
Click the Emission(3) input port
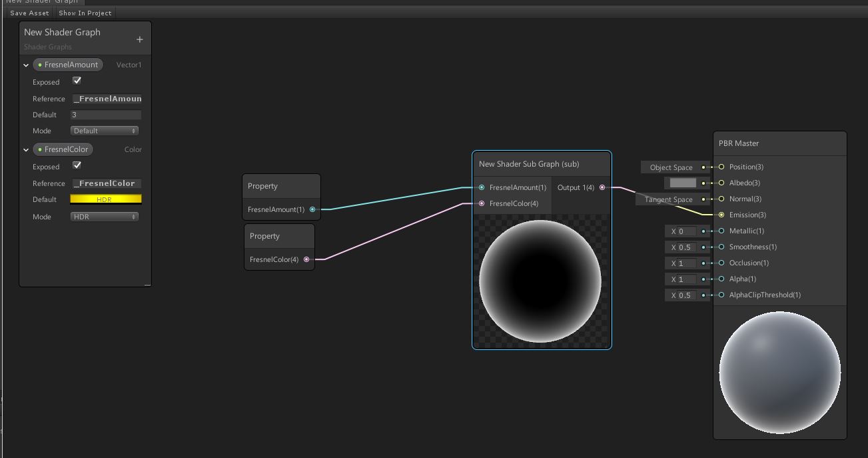[x=721, y=215]
